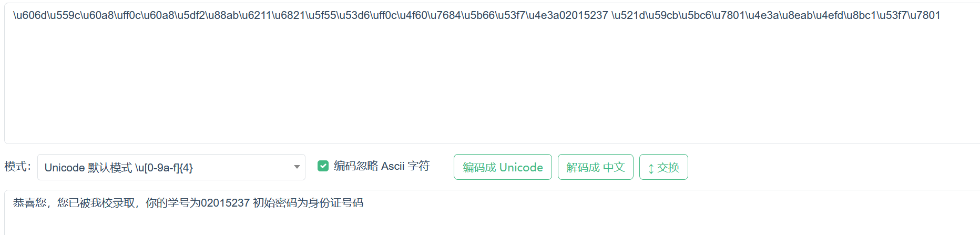Image resolution: width=980 pixels, height=235 pixels.
Task: Click 02015237 in the decoded output
Action: (225, 203)
